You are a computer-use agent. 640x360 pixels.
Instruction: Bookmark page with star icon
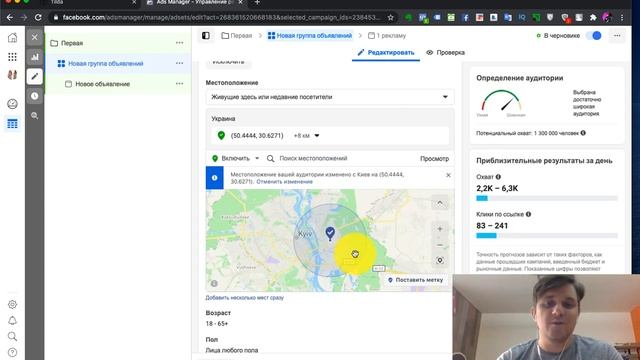tap(391, 18)
